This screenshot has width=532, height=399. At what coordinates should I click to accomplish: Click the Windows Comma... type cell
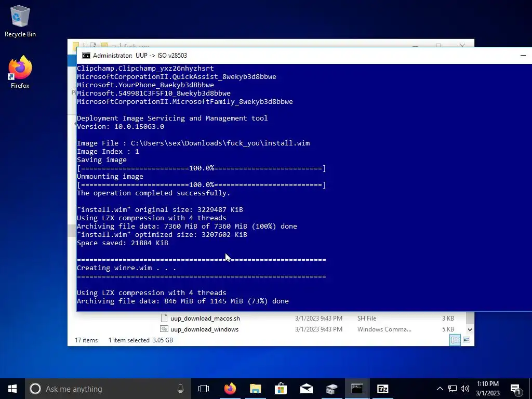coord(384,329)
